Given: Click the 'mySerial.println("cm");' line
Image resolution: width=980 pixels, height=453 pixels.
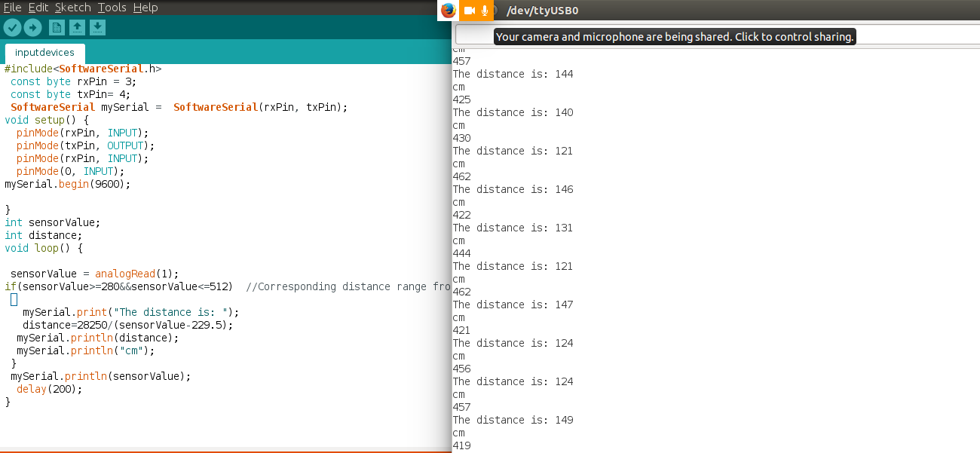Looking at the screenshot, I should click(86, 350).
